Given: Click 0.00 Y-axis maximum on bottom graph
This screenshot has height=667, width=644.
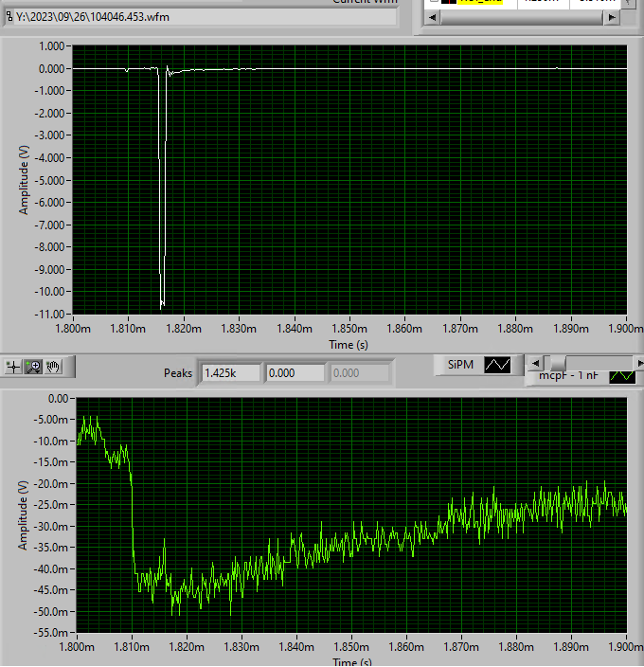Looking at the screenshot, I should click(58, 399).
